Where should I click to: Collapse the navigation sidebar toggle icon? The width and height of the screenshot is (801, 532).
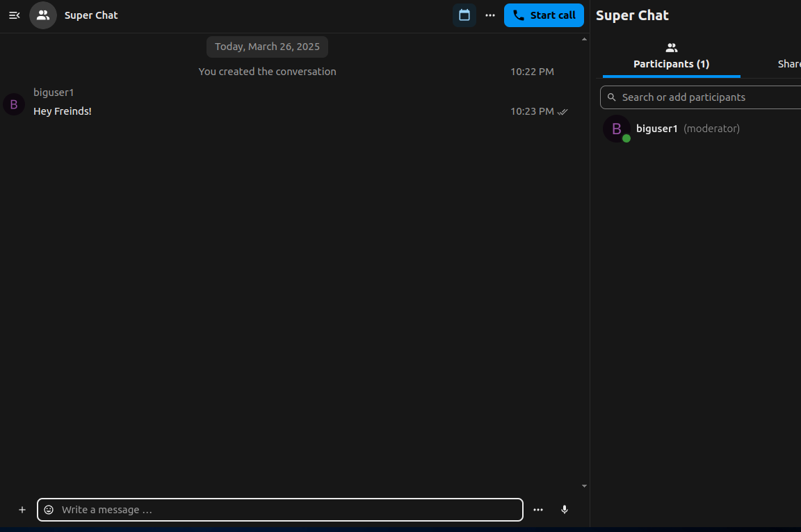[x=14, y=15]
